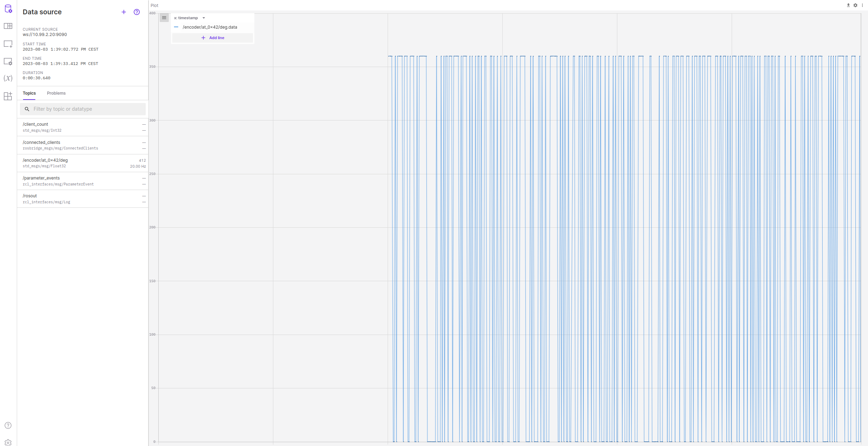868x446 pixels.
Task: Open the Layouts sidebar icon
Action: tap(8, 26)
